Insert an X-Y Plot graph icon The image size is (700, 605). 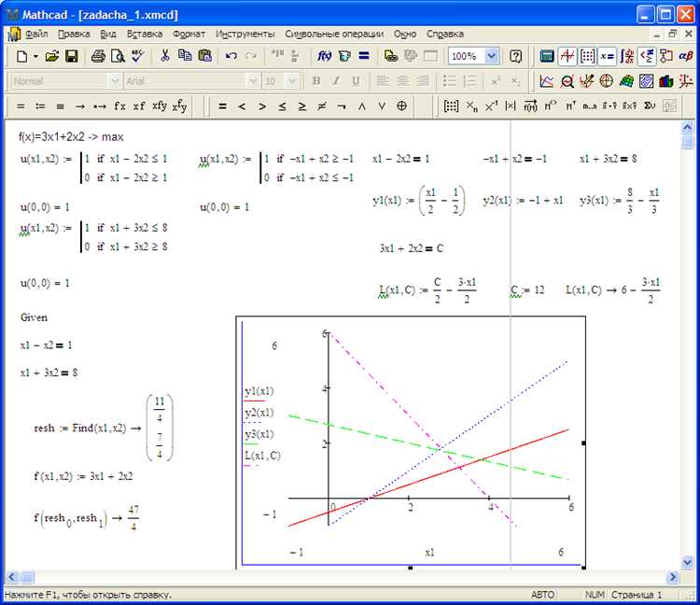(547, 81)
